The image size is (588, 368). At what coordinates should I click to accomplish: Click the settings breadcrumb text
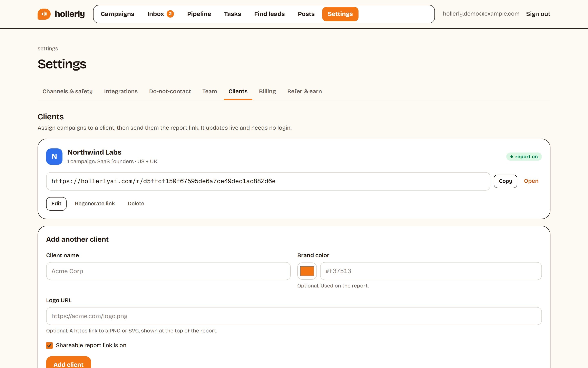pyautogui.click(x=48, y=48)
